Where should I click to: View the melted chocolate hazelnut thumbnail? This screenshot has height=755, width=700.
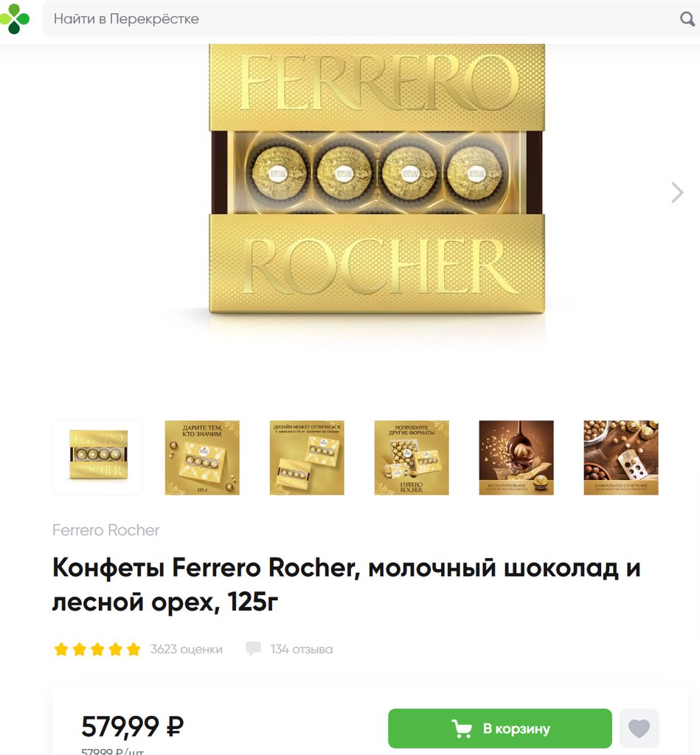516,457
